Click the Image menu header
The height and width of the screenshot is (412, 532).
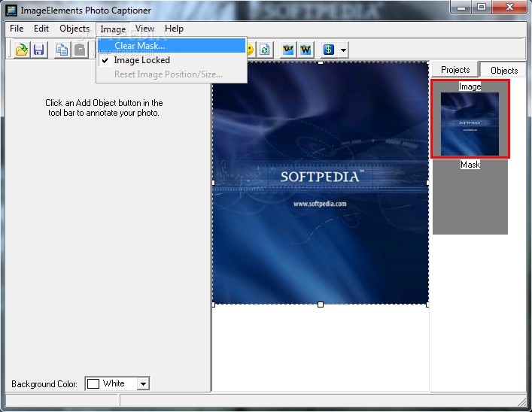(113, 29)
